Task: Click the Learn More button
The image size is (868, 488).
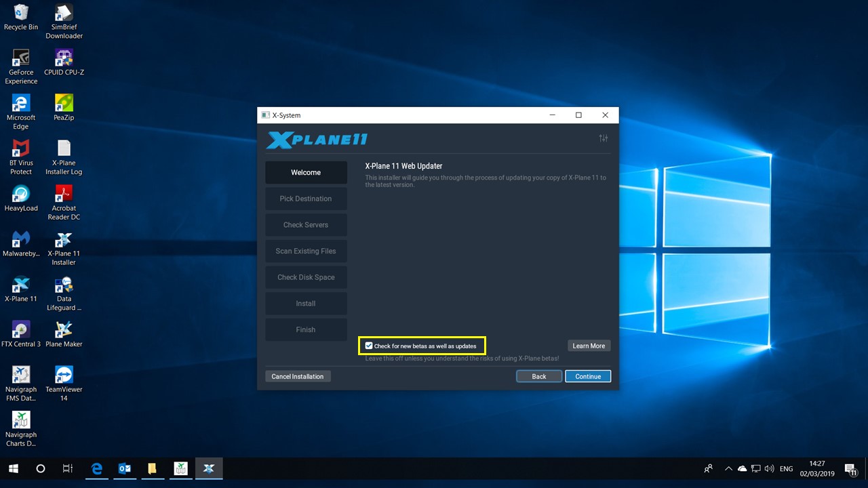Action: coord(589,346)
